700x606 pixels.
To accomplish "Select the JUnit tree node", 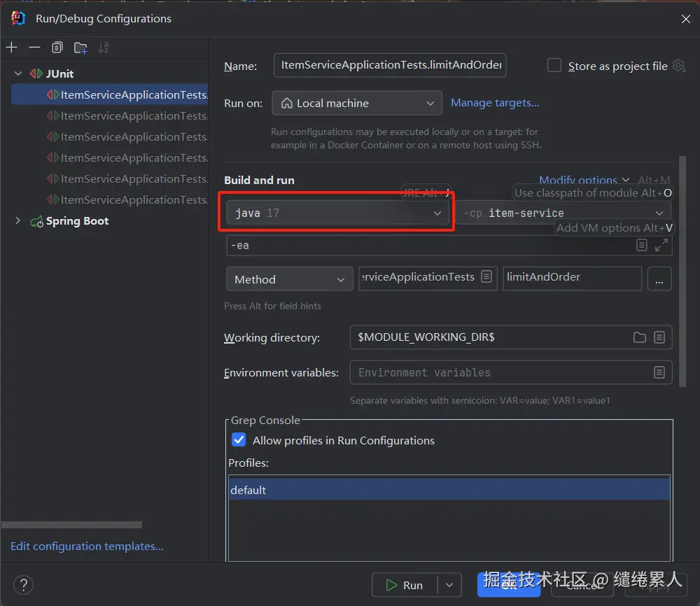I will coord(59,73).
